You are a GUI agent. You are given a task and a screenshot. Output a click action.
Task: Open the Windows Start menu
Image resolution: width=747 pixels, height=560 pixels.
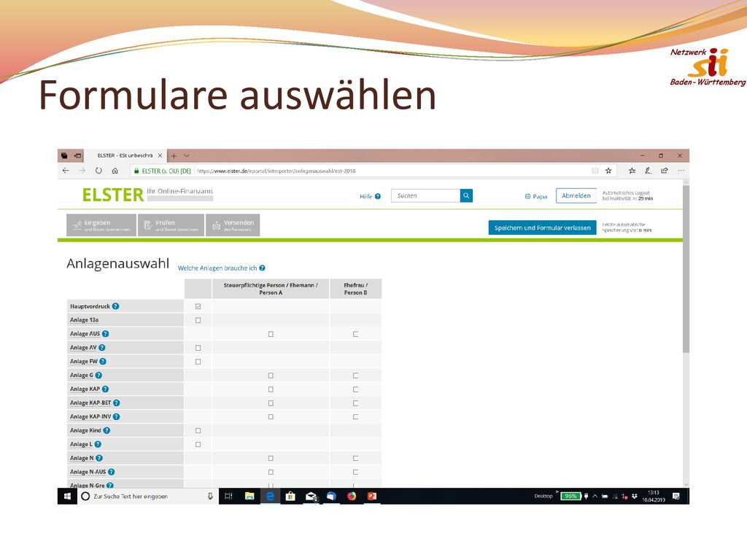[67, 496]
